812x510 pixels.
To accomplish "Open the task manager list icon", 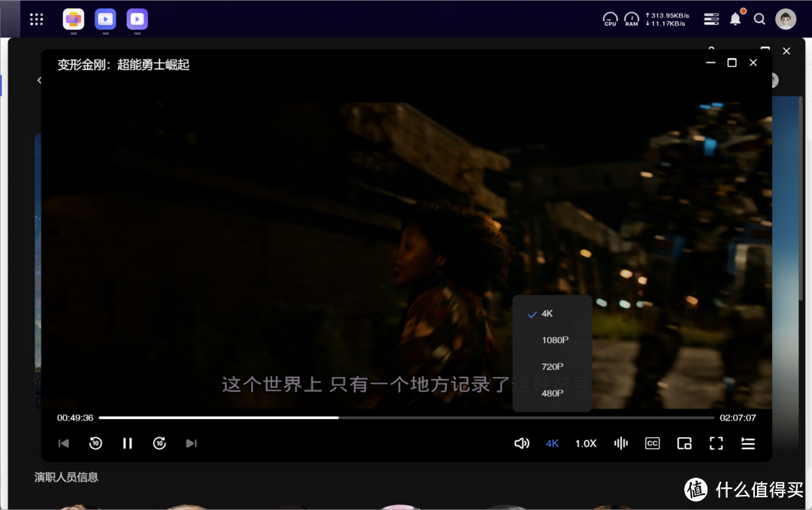I will 711,19.
